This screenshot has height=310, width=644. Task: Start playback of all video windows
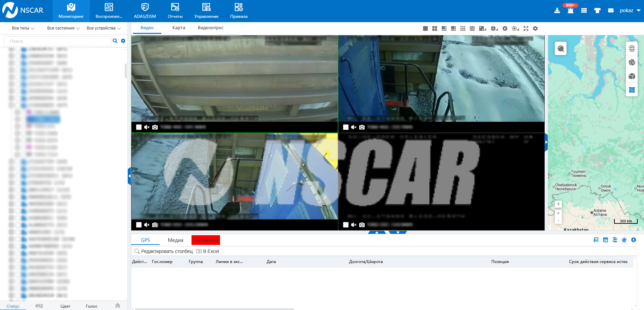click(x=505, y=29)
